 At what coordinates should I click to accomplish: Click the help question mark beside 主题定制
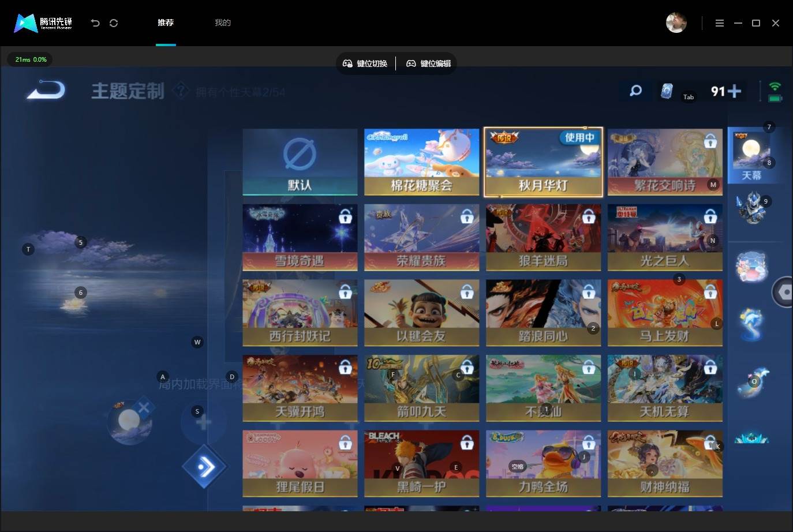tap(181, 91)
